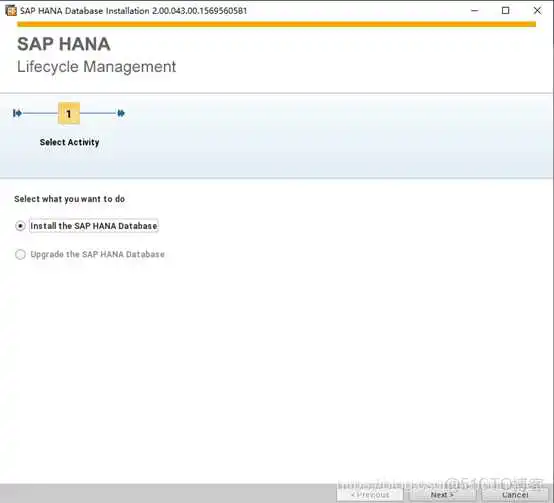Image resolution: width=554 pixels, height=503 pixels.
Task: Click the wizard start arrow icon
Action: click(17, 113)
